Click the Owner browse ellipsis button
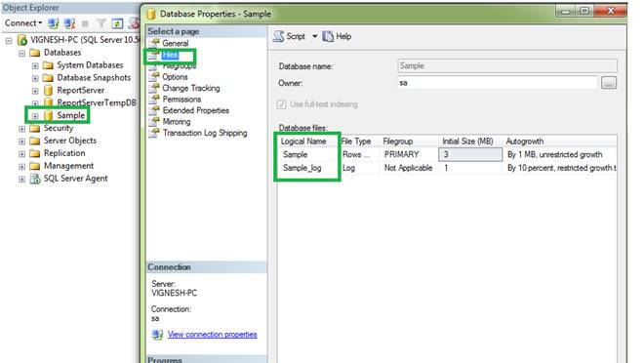Image resolution: width=644 pixels, height=363 pixels. pos(608,83)
